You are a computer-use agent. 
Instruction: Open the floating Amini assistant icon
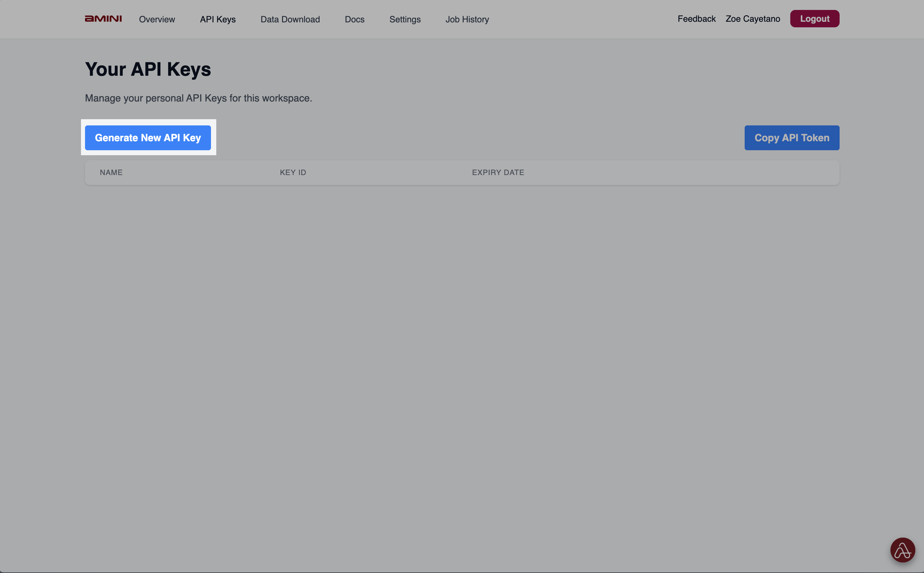(902, 550)
